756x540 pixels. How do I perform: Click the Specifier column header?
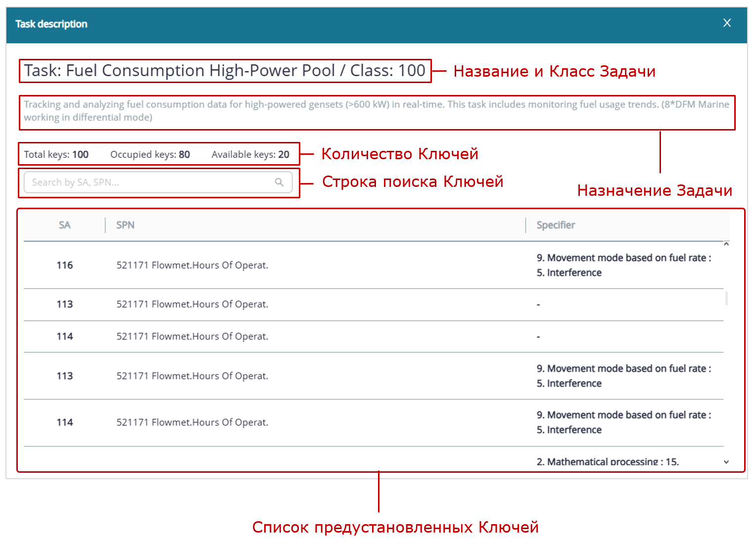[x=555, y=225]
